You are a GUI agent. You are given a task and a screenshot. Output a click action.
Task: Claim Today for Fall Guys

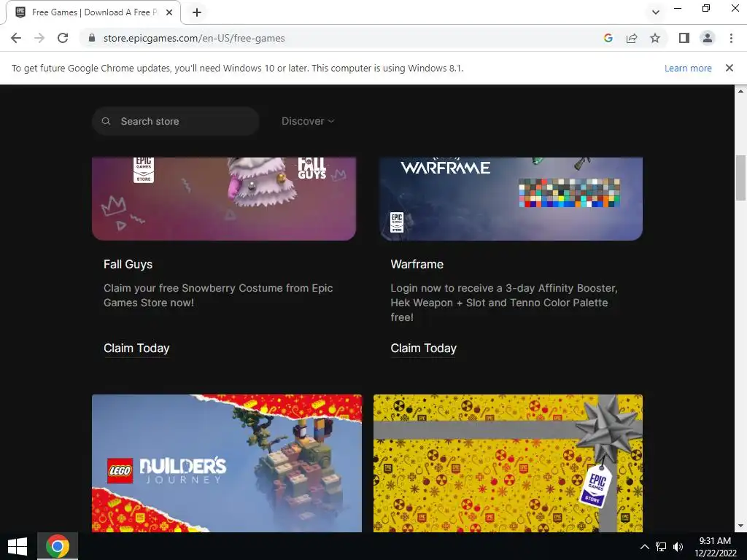(136, 349)
